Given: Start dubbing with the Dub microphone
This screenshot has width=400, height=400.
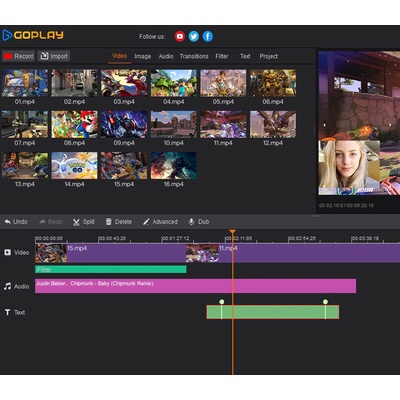Looking at the screenshot, I should (x=199, y=222).
